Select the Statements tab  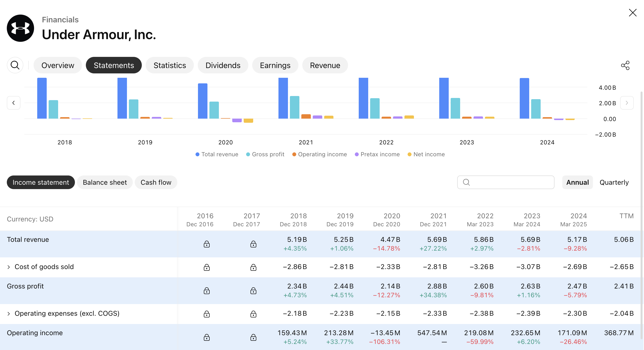[114, 65]
